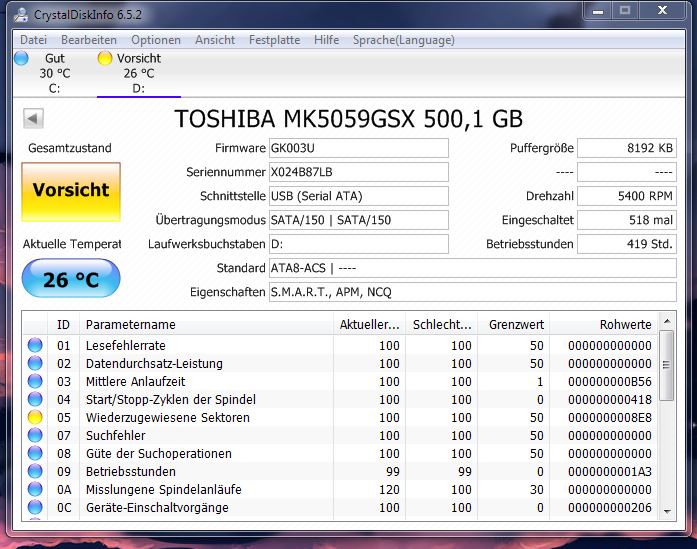Image resolution: width=697 pixels, height=549 pixels.
Task: Click blue status orb for Datendurchsatz-Leistung row
Action: click(35, 364)
